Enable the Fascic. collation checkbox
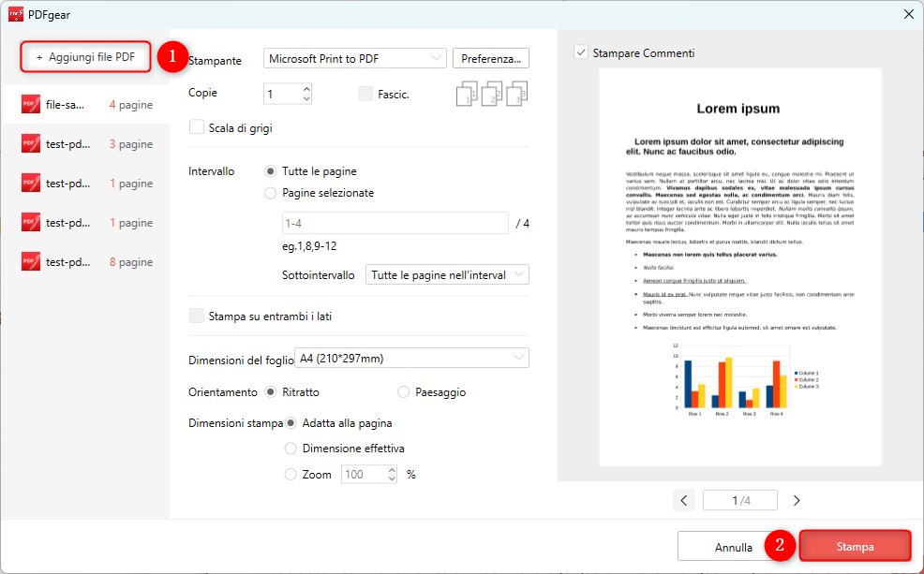 (365, 93)
